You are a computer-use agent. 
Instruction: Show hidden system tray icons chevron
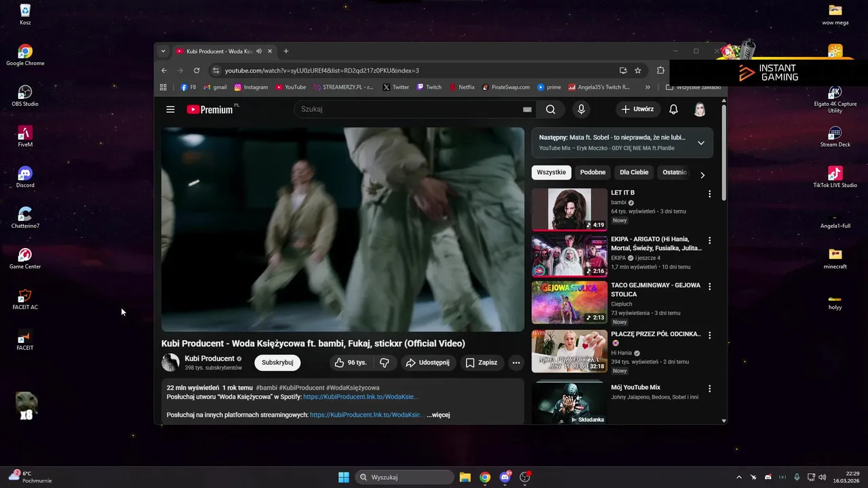(739, 477)
